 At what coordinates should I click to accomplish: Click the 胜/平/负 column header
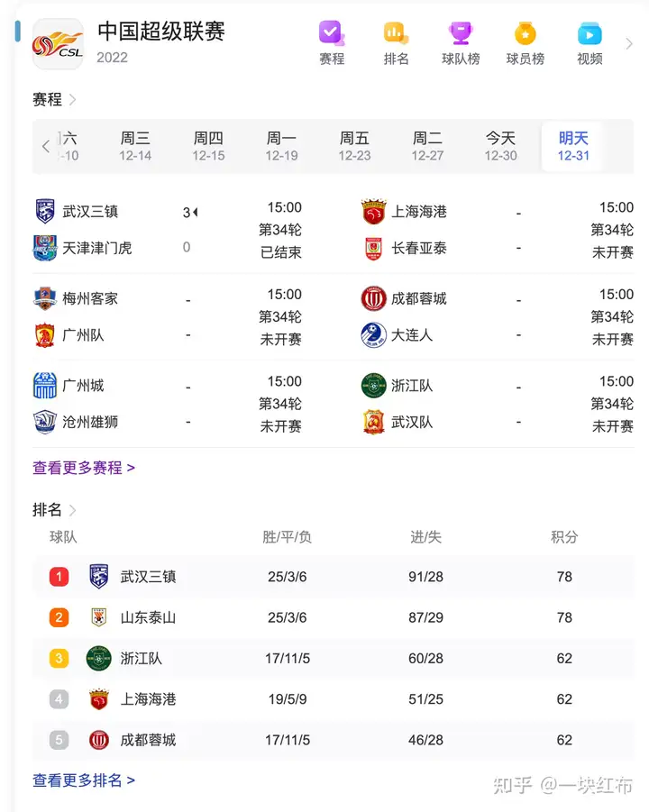click(x=287, y=537)
